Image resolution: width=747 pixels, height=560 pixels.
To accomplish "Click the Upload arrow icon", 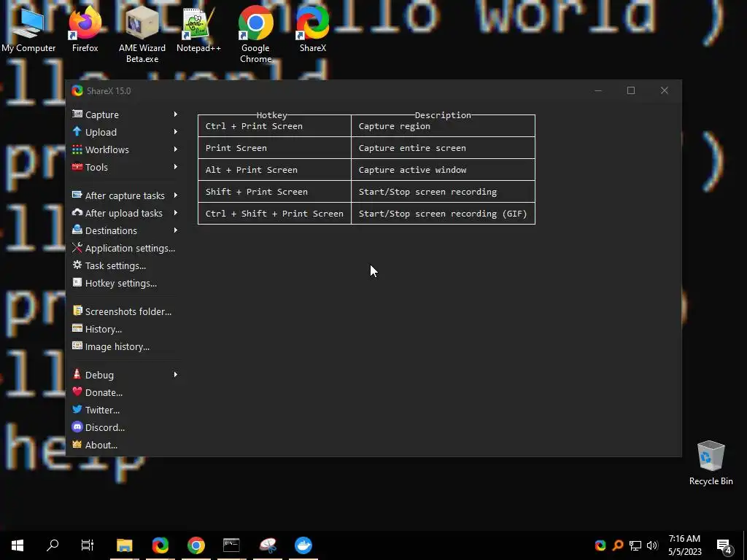I will click(x=77, y=131).
